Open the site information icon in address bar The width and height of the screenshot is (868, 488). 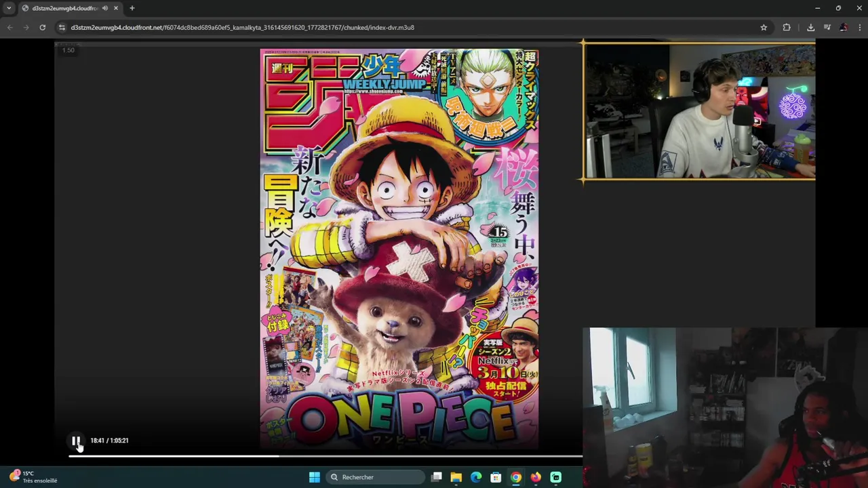62,27
